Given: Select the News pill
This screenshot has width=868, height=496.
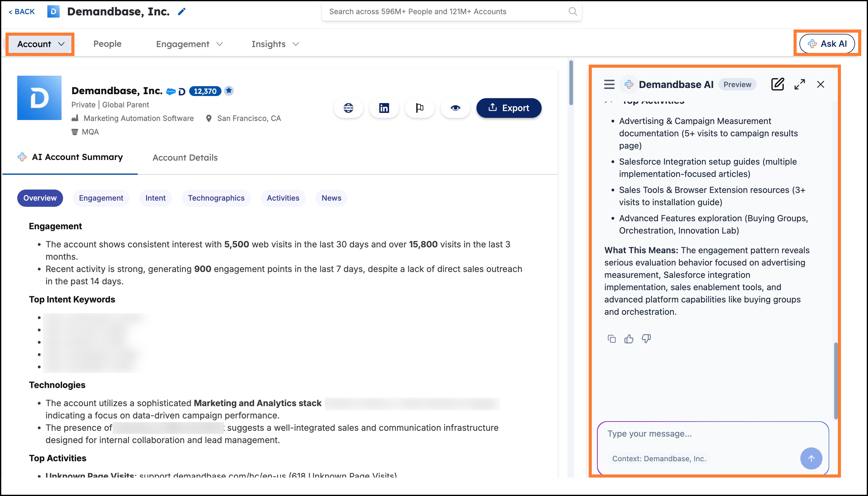Looking at the screenshot, I should pyautogui.click(x=331, y=198).
